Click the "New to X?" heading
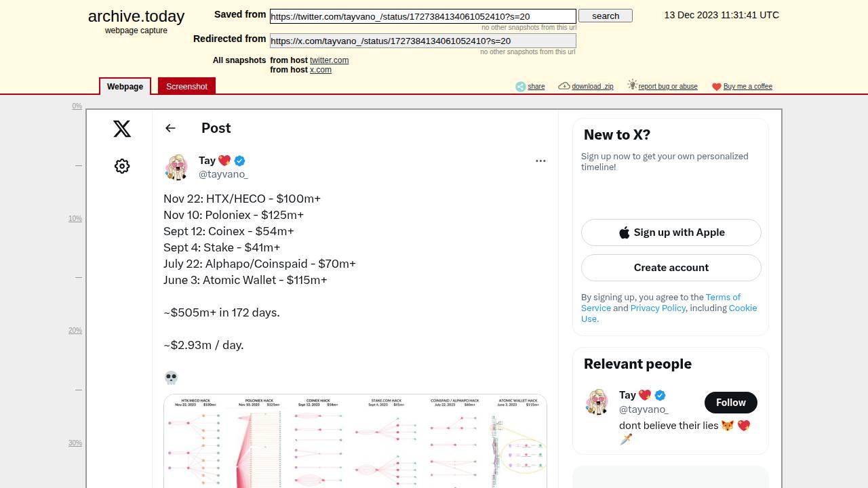 617,135
